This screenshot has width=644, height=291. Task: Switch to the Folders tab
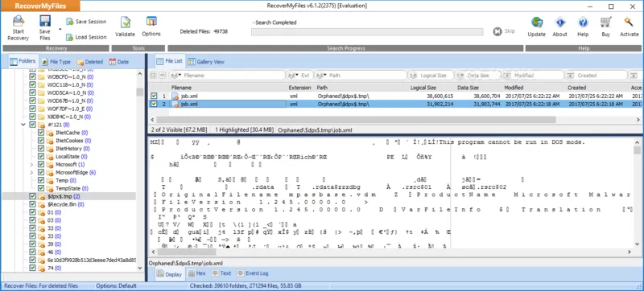click(x=23, y=61)
